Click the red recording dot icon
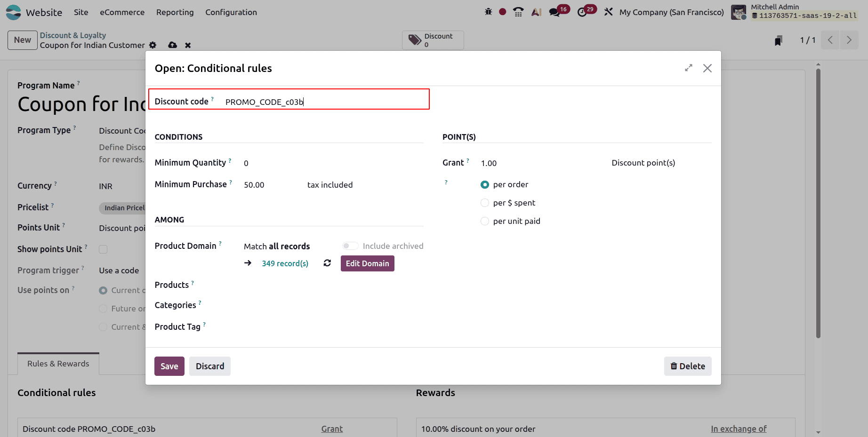868x437 pixels. pyautogui.click(x=503, y=12)
